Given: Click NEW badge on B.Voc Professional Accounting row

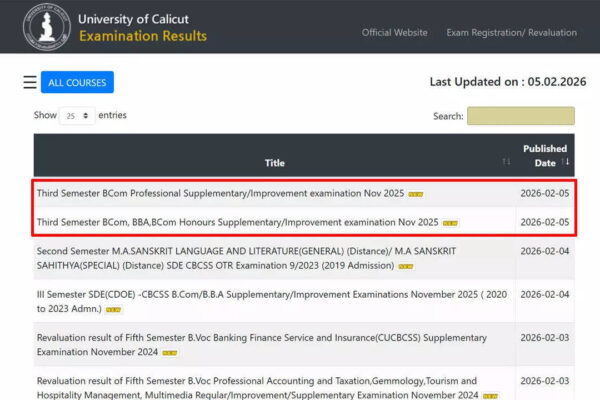Looking at the screenshot, I should [x=490, y=396].
